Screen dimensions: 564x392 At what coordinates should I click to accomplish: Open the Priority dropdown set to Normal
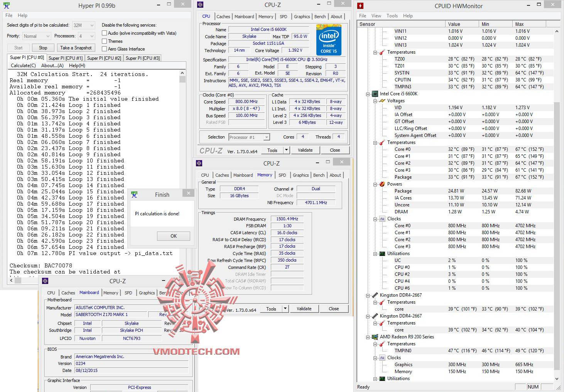pyautogui.click(x=37, y=36)
